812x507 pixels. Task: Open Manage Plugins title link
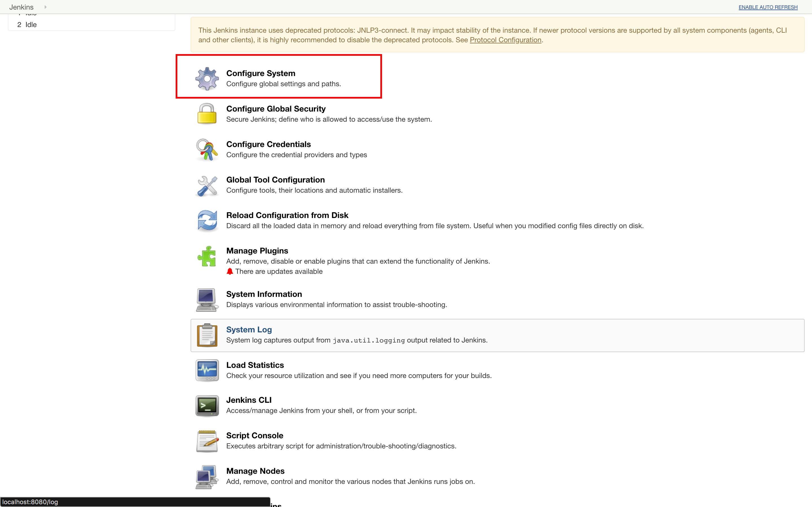pos(257,250)
